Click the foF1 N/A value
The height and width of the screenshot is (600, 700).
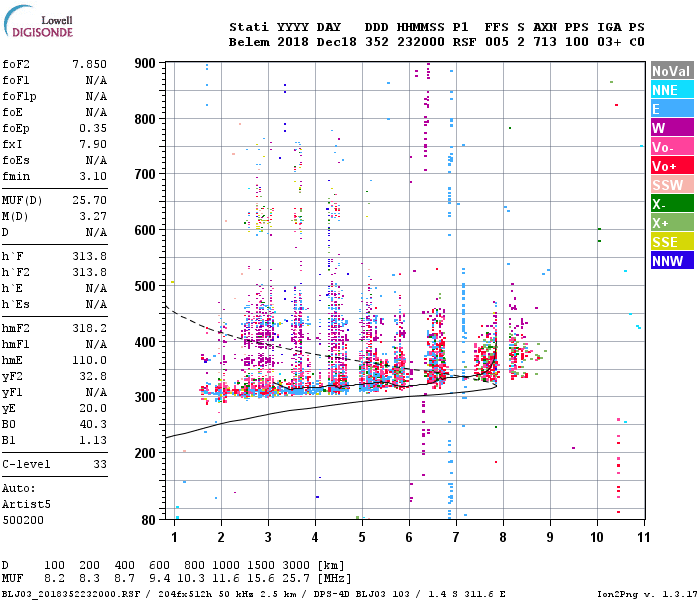tap(96, 80)
